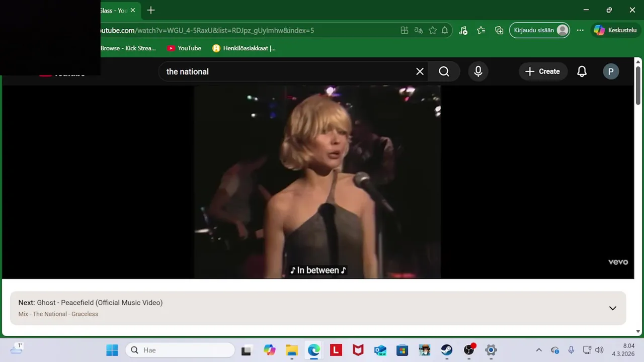Open the clock showing 8.04 4.3.2026

[623, 350]
